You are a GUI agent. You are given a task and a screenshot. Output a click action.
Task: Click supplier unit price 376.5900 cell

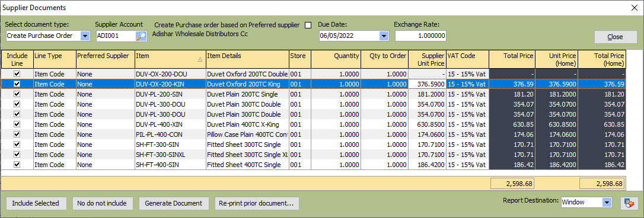point(428,84)
